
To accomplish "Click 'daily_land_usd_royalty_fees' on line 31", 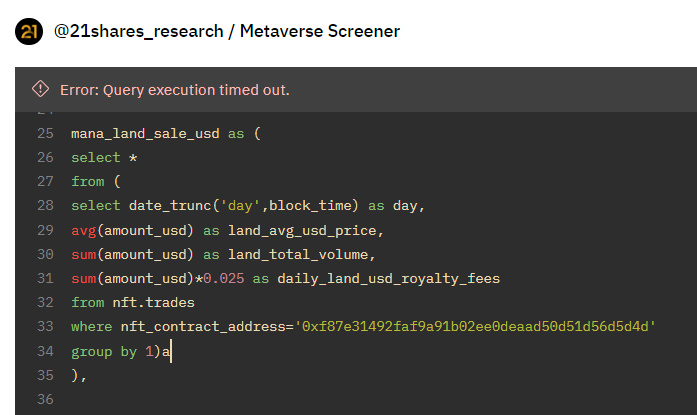I will (389, 279).
